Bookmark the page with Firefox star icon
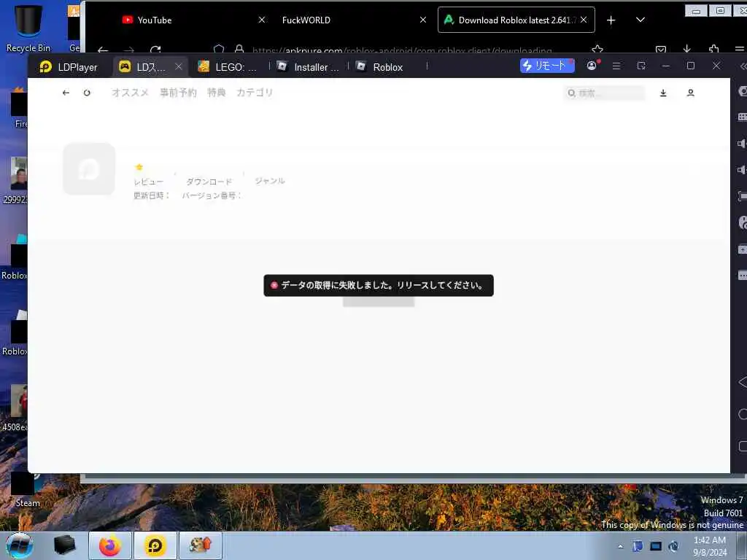 (x=597, y=49)
